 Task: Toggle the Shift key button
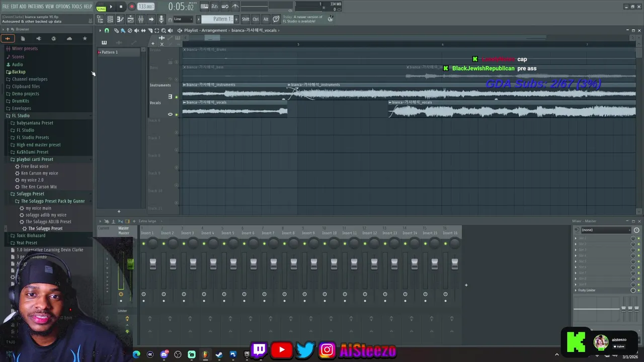click(x=246, y=19)
